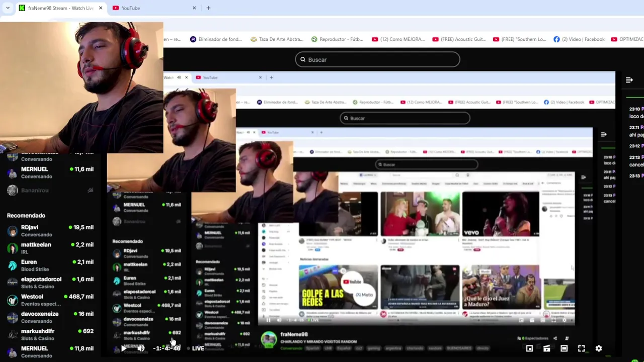Open Westcol channel row

click(50, 300)
